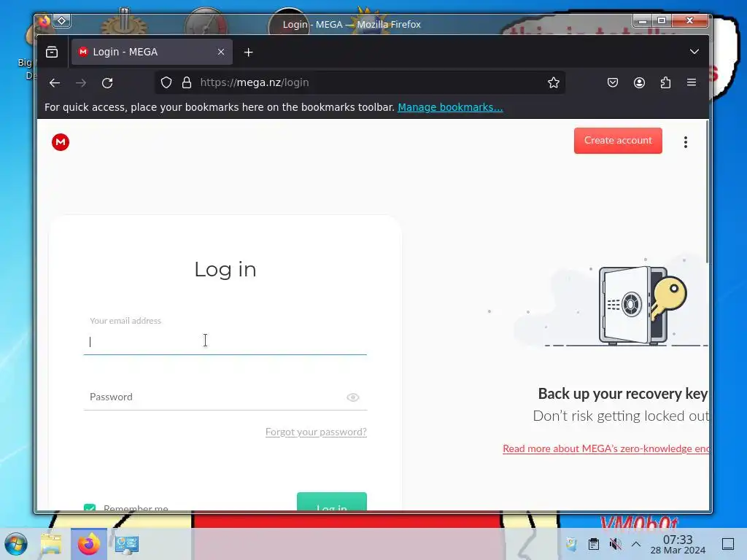The image size is (747, 560).
Task: Click the clipboard tray icon
Action: [x=593, y=544]
